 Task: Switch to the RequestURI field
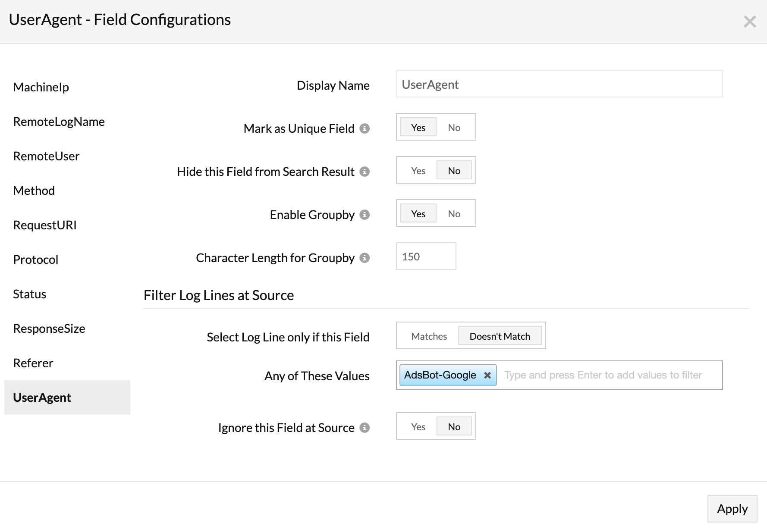45,225
